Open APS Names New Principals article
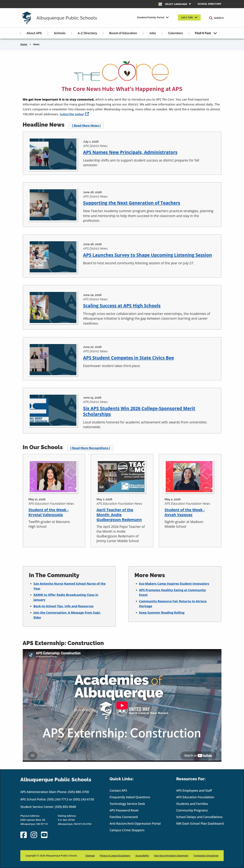244x868 pixels. point(130,152)
